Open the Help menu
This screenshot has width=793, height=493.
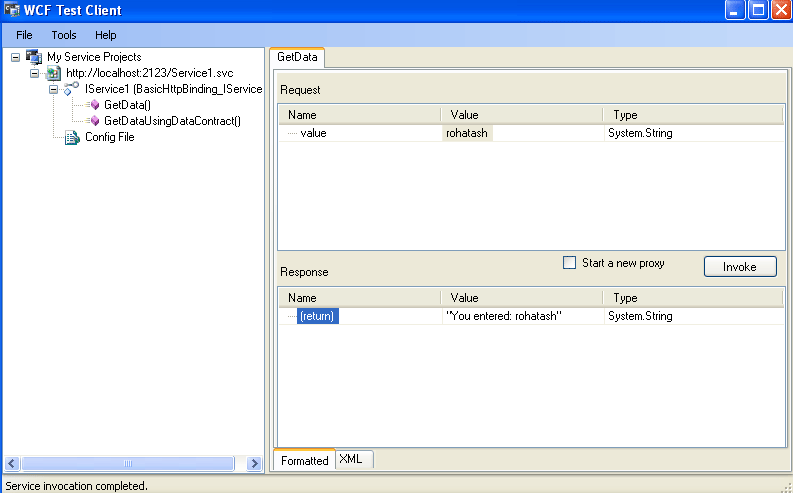(106, 35)
